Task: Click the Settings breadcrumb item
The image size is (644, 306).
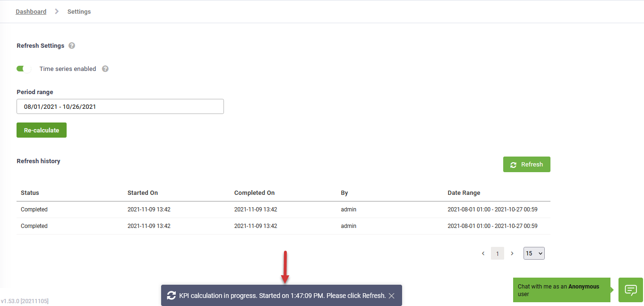Action: (79, 11)
